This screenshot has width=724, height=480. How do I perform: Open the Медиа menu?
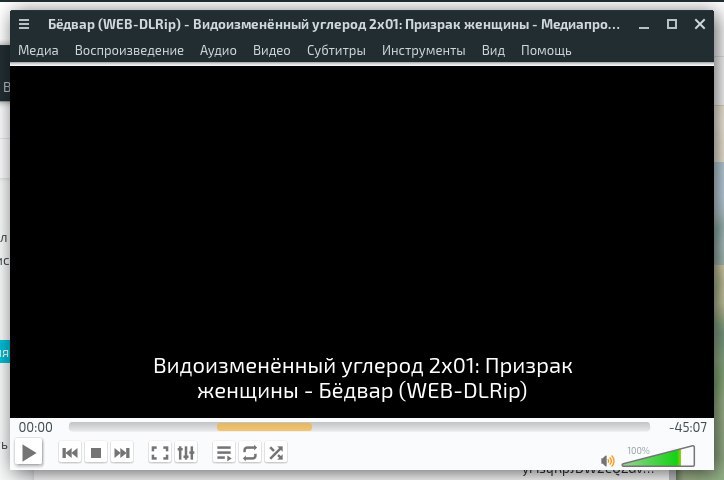38,50
